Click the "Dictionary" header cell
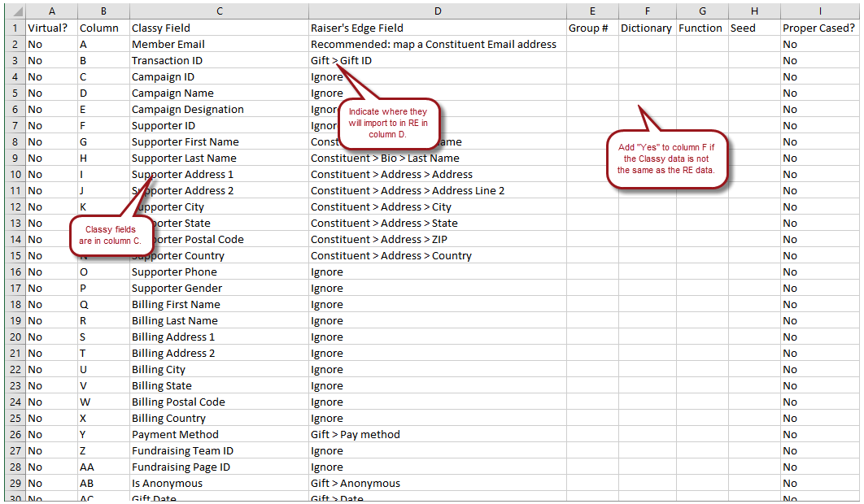The width and height of the screenshot is (864, 504). click(x=648, y=28)
